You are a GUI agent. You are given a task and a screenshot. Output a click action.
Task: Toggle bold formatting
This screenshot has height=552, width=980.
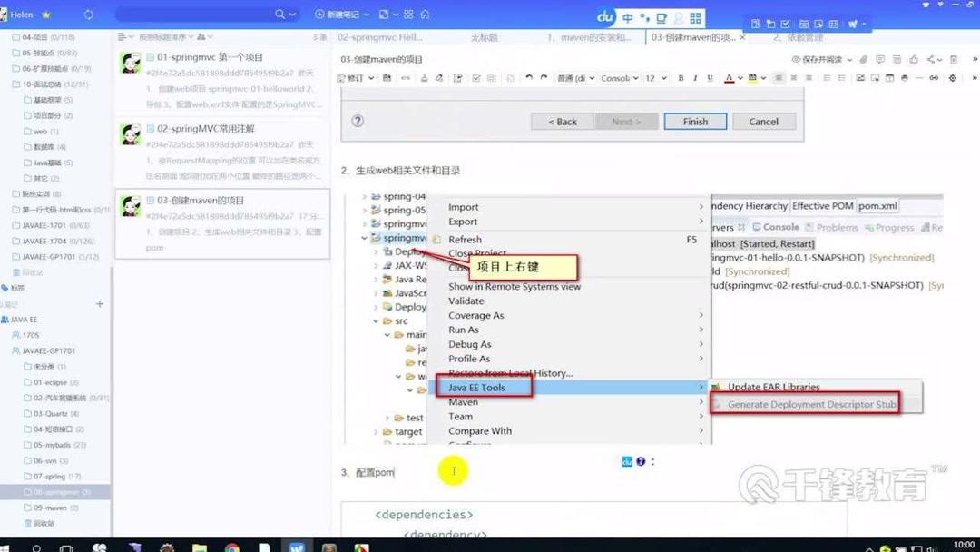[x=680, y=78]
